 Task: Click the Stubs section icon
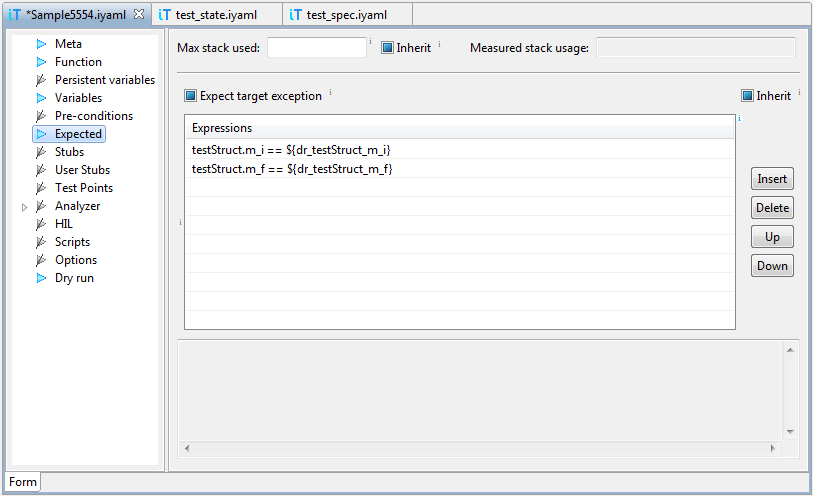point(41,152)
